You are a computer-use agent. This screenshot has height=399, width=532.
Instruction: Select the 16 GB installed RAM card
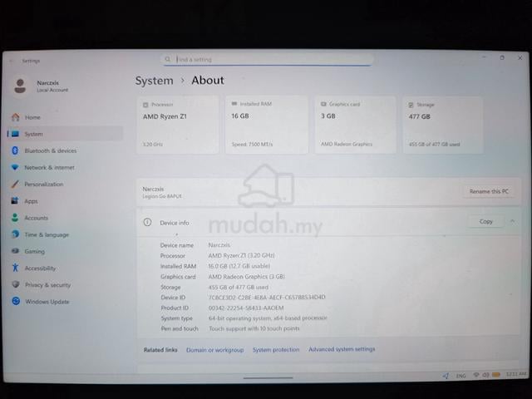click(x=267, y=125)
